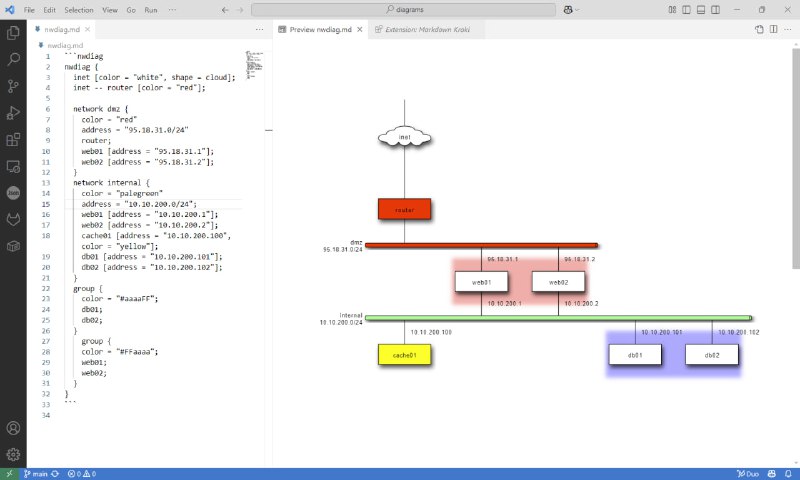Open the Search view in activity bar
Viewport: 800px width, 480px height.
click(13, 59)
